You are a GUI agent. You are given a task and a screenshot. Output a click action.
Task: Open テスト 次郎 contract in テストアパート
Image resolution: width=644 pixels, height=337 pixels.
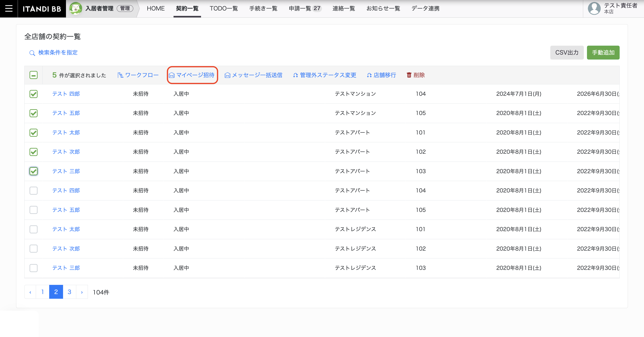point(66,152)
